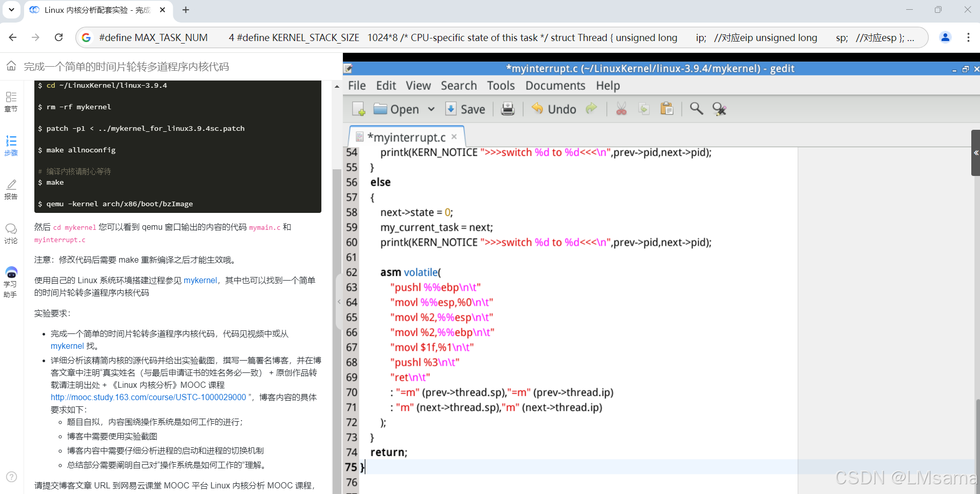Expand the right side panel chevron

coord(975,153)
